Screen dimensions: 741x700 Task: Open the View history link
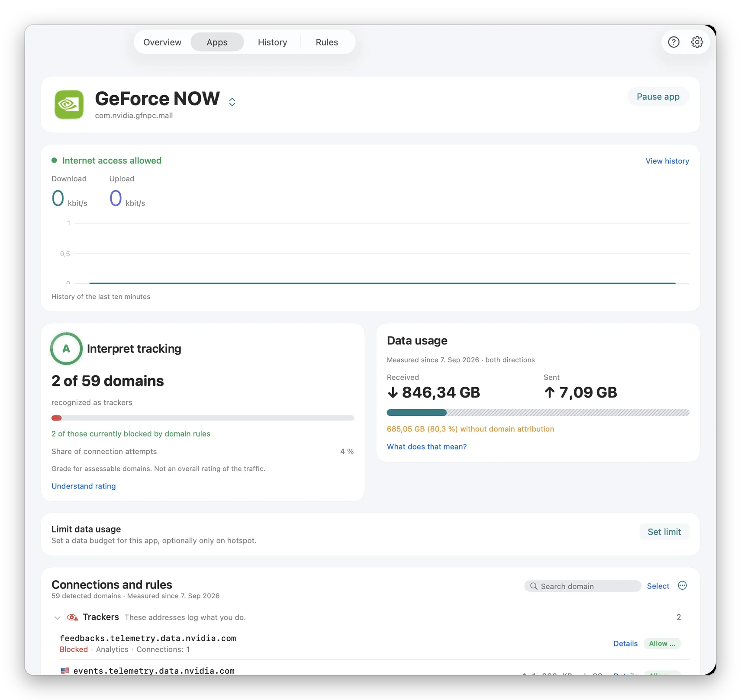click(667, 161)
